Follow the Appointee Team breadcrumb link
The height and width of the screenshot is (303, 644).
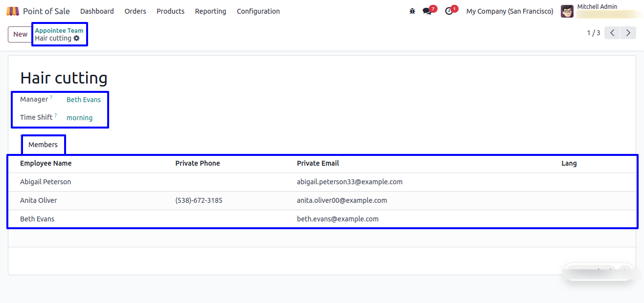click(x=59, y=30)
